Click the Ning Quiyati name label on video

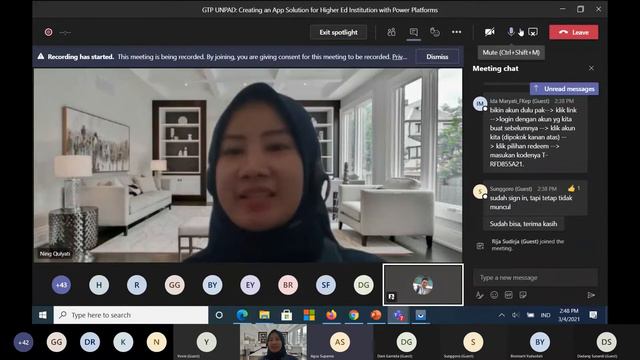coord(55,253)
